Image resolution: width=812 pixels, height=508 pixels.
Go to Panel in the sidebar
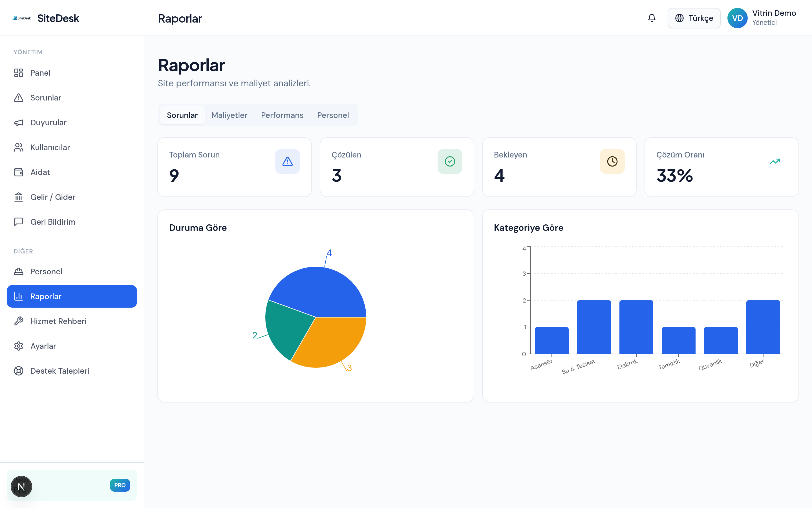pos(72,73)
